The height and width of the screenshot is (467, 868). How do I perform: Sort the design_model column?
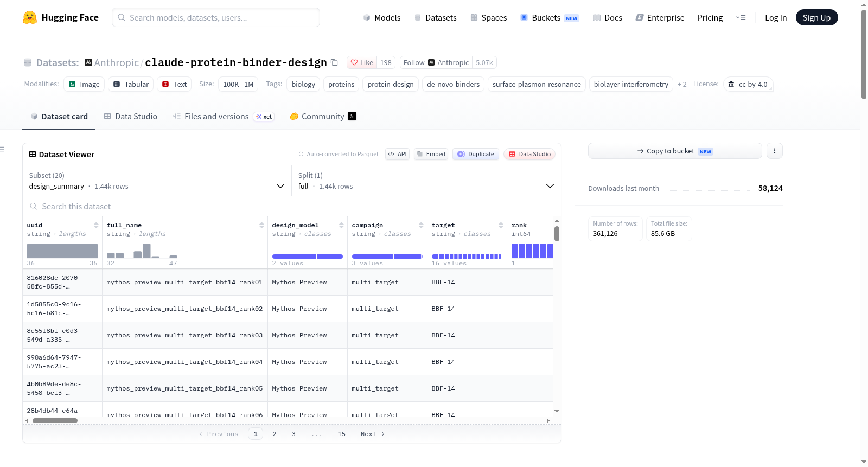(341, 225)
